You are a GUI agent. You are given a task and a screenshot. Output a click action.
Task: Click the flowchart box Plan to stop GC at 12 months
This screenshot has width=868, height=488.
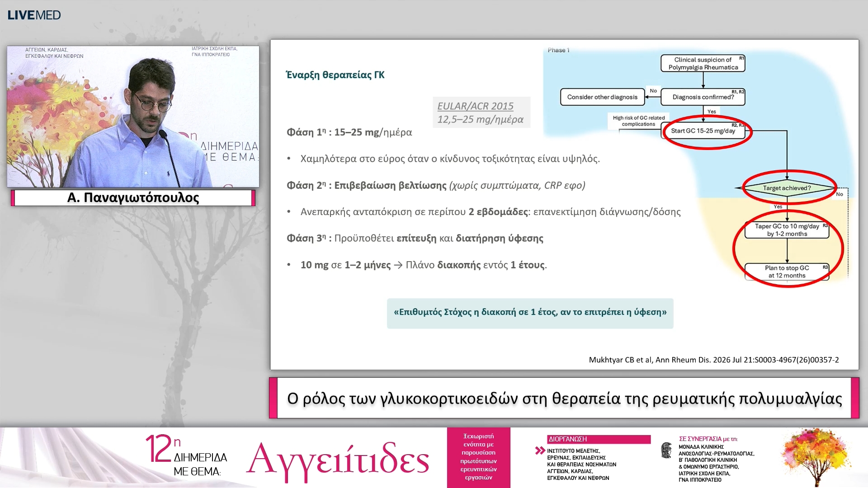pyautogui.click(x=787, y=272)
